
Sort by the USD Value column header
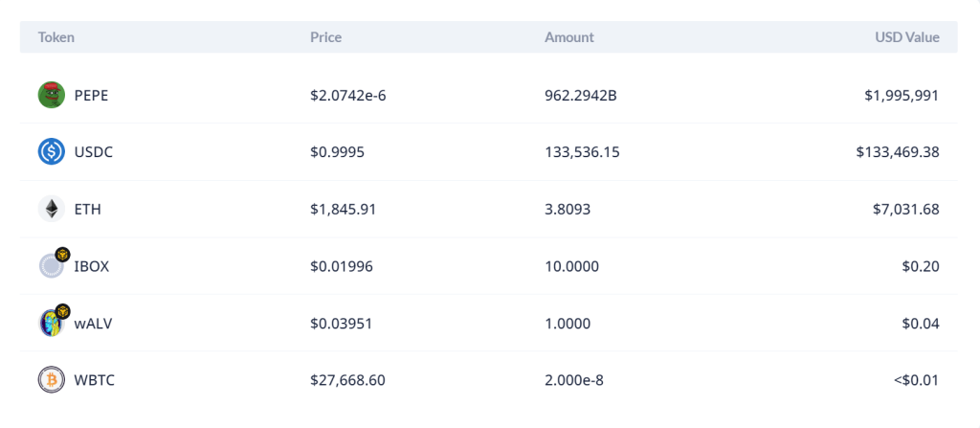pyautogui.click(x=906, y=37)
